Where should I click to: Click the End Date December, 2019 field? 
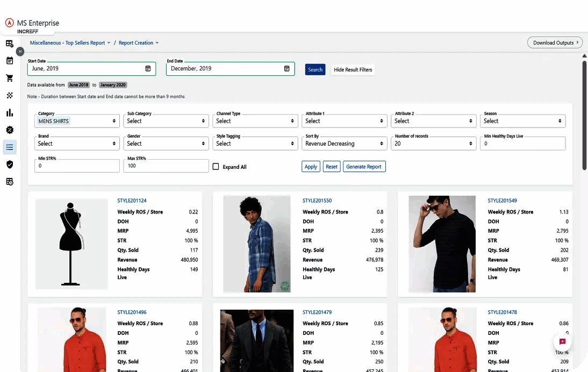[230, 69]
